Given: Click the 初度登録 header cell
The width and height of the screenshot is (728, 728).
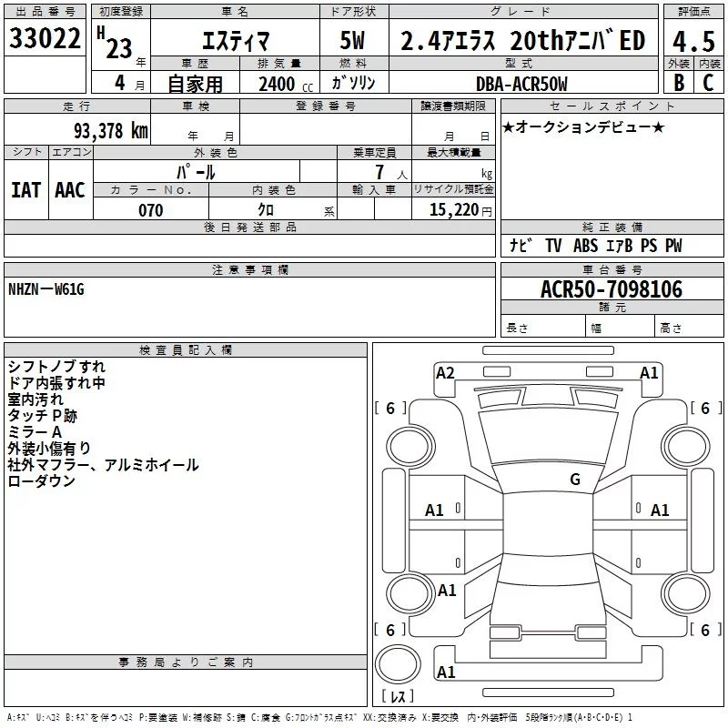Looking at the screenshot, I should coord(121,12).
